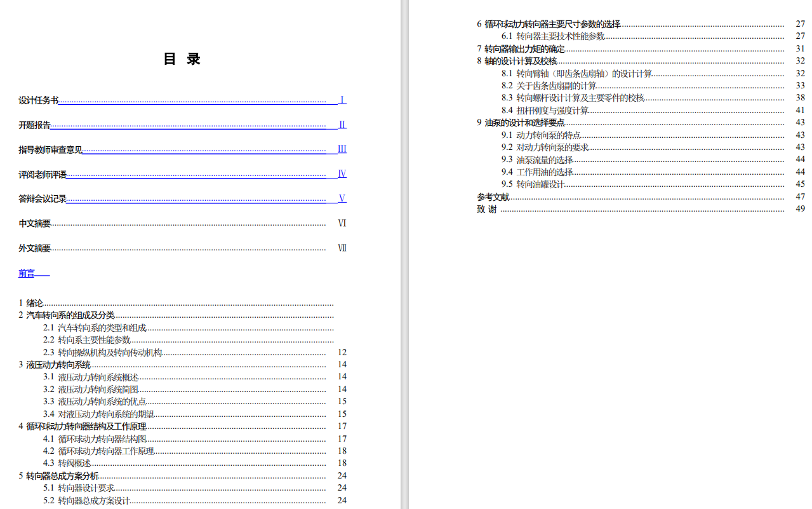Screen dimensions: 812x509
Task: Click '4.3 转阀概述' entry
Action: (195, 463)
